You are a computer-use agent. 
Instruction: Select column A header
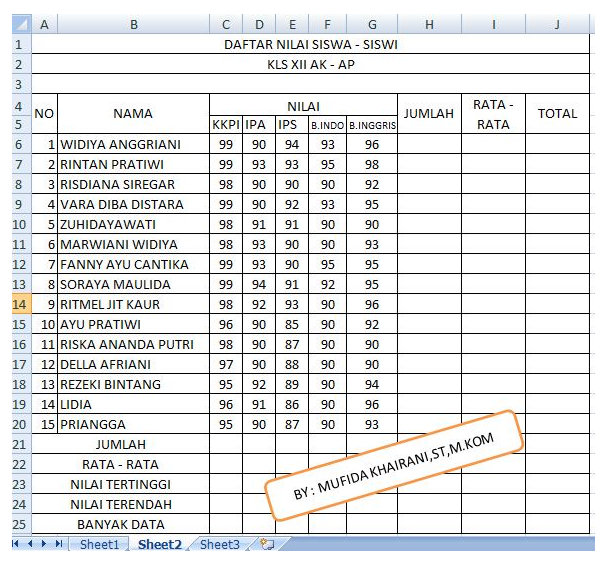[x=44, y=24]
